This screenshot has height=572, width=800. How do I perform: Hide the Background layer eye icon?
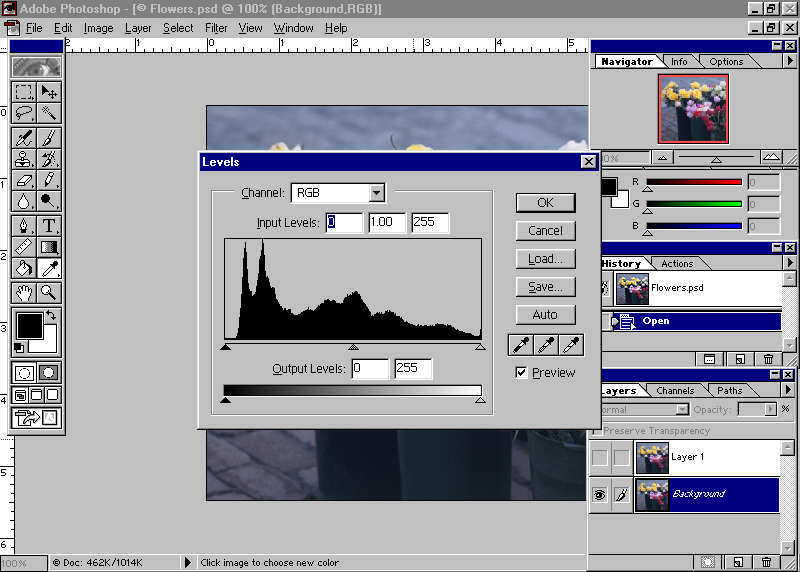click(x=600, y=494)
